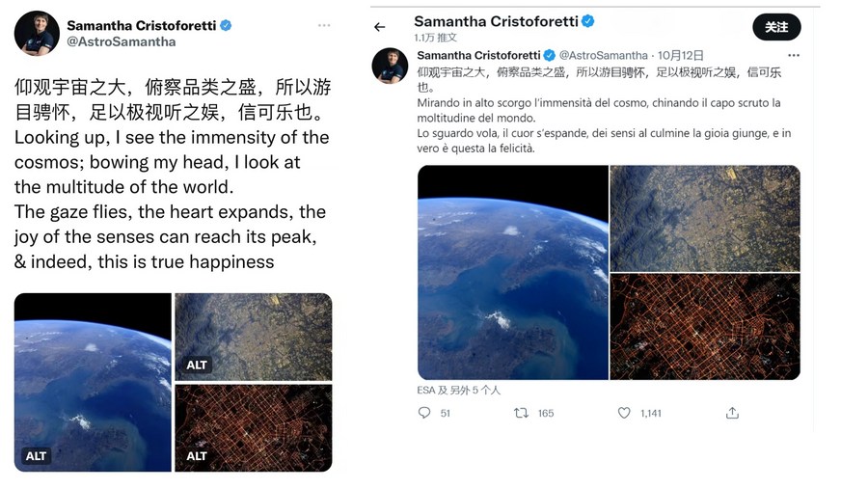Click the retweet icon with 165 retweets

pyautogui.click(x=521, y=413)
